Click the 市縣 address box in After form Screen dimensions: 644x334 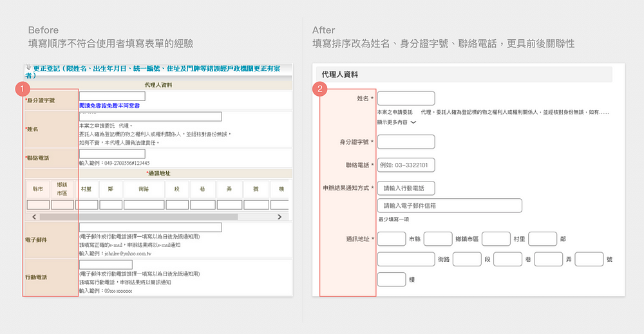coord(392,239)
